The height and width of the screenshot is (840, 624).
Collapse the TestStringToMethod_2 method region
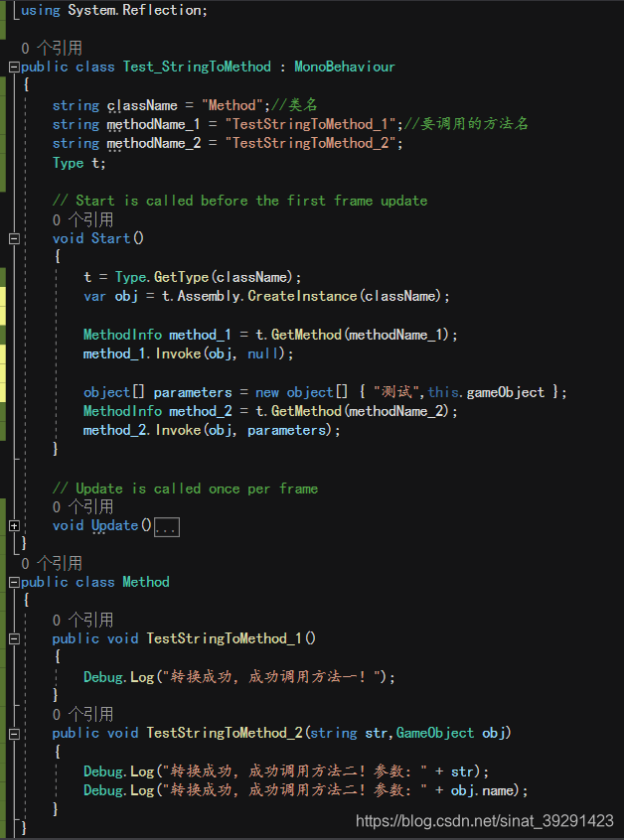tap(14, 733)
